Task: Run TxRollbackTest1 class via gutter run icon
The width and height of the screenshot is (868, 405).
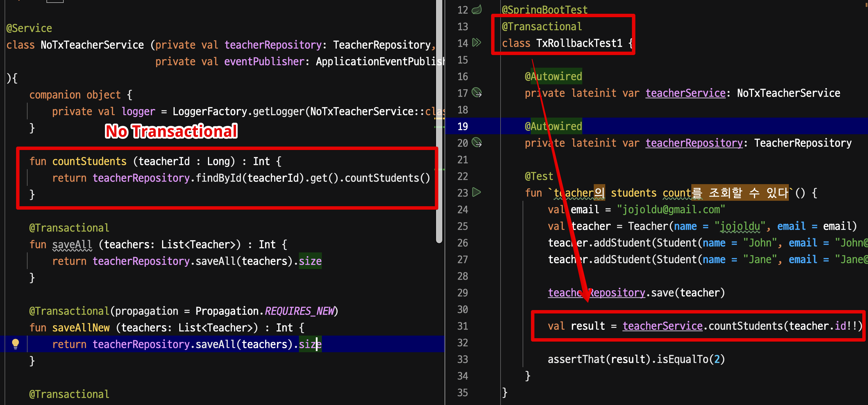Action: [x=476, y=43]
